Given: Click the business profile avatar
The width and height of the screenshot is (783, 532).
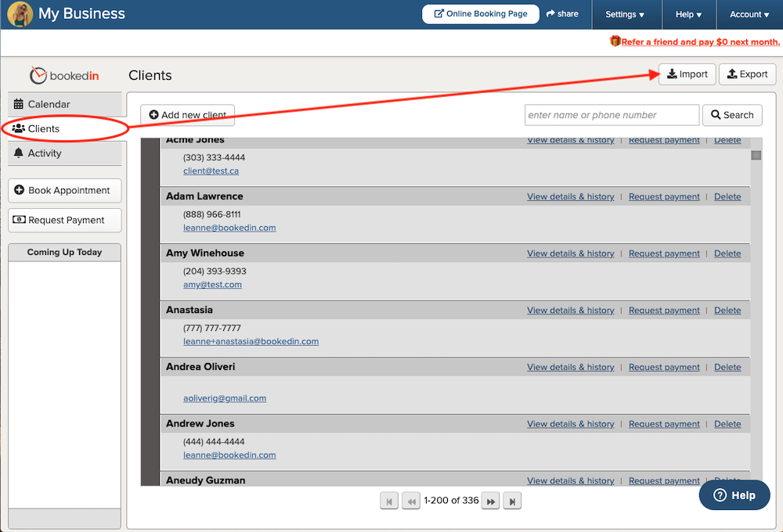Looking at the screenshot, I should pos(20,14).
